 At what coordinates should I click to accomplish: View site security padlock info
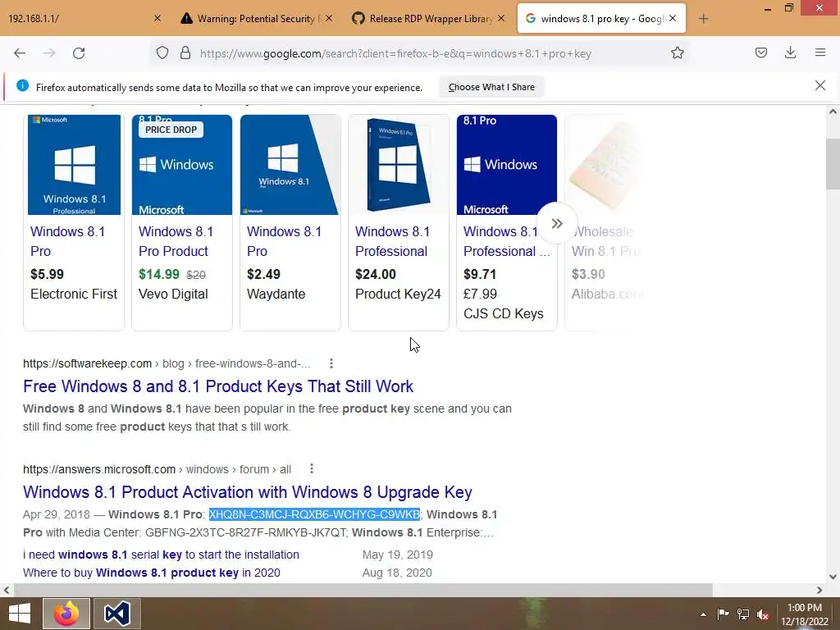185,52
